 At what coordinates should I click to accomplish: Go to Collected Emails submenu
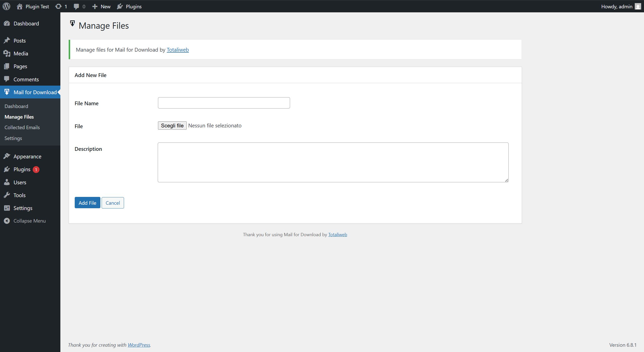(22, 127)
